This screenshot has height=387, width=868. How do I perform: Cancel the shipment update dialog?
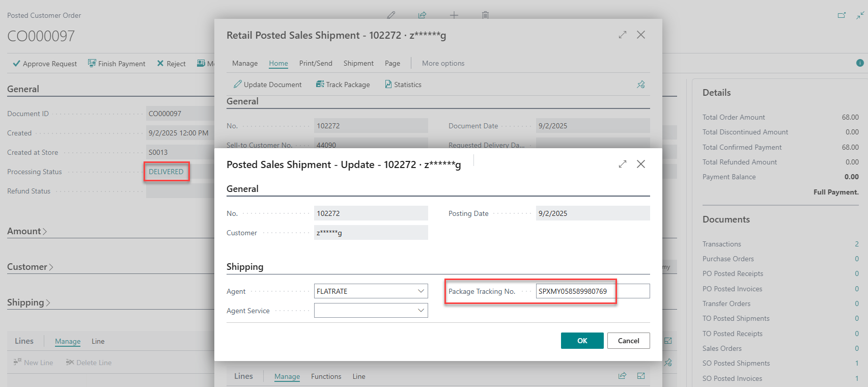coord(628,341)
